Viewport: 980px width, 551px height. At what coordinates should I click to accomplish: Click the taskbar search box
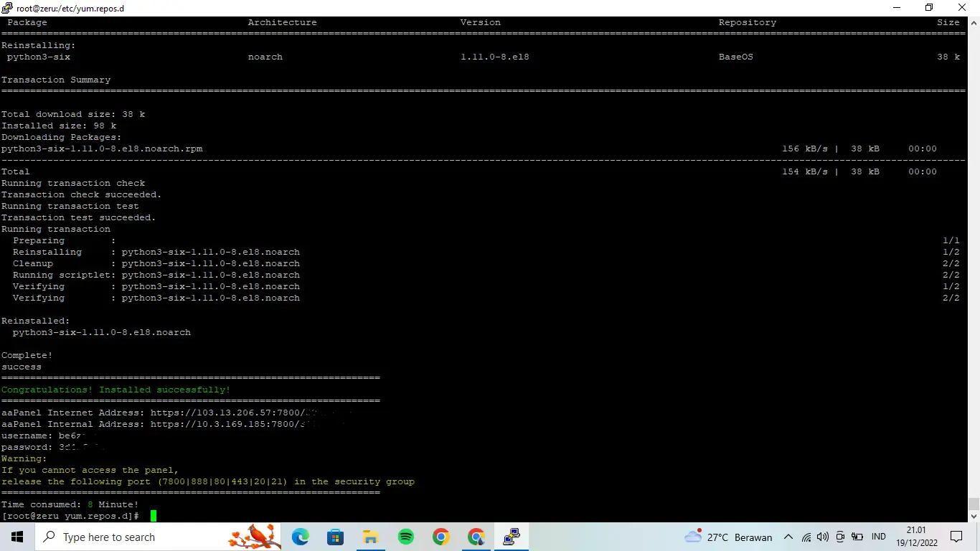tap(158, 537)
